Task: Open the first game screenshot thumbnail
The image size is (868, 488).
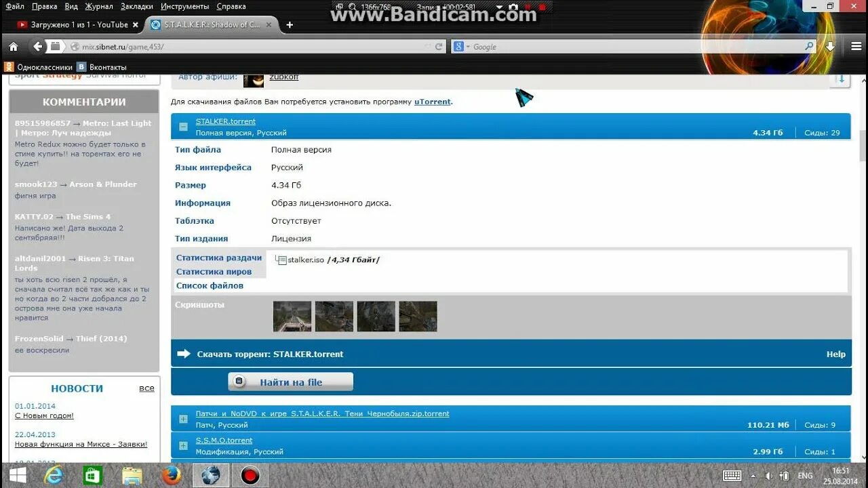Action: click(x=292, y=317)
